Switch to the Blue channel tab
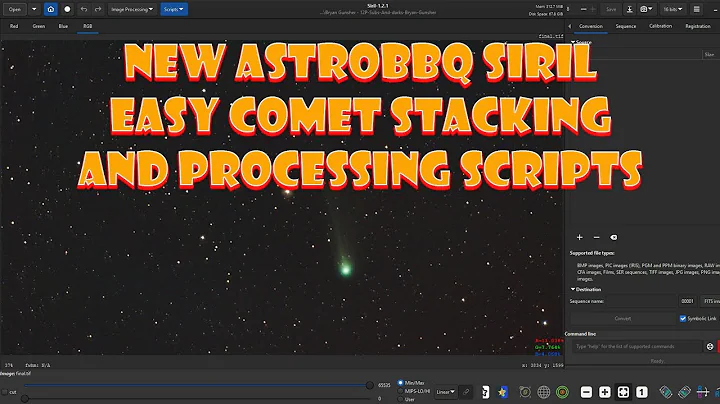 pyautogui.click(x=63, y=26)
